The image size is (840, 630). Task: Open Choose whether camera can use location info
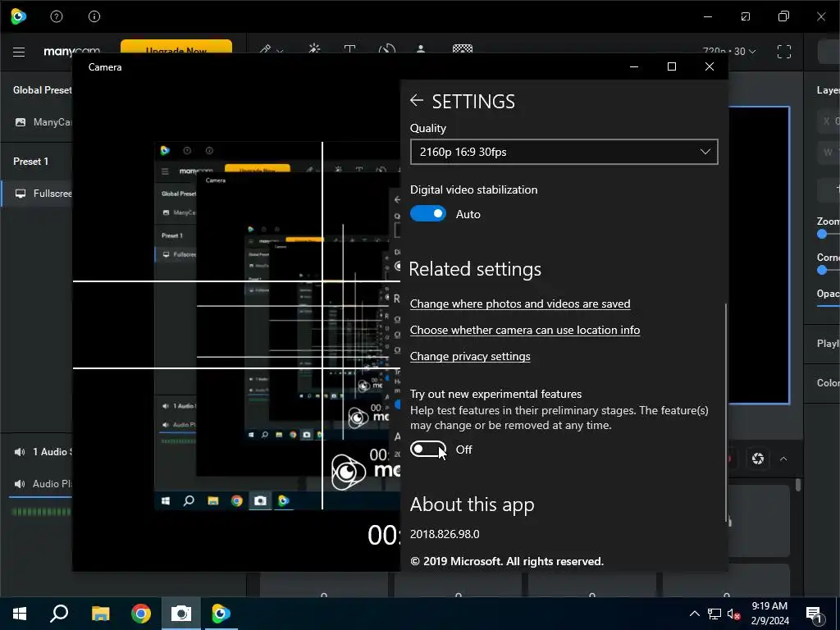click(524, 330)
